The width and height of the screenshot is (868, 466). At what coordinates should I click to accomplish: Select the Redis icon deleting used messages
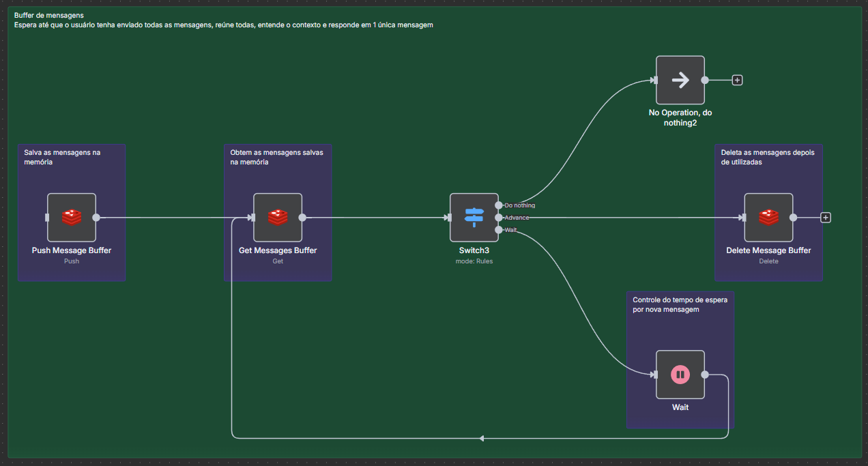coord(768,217)
